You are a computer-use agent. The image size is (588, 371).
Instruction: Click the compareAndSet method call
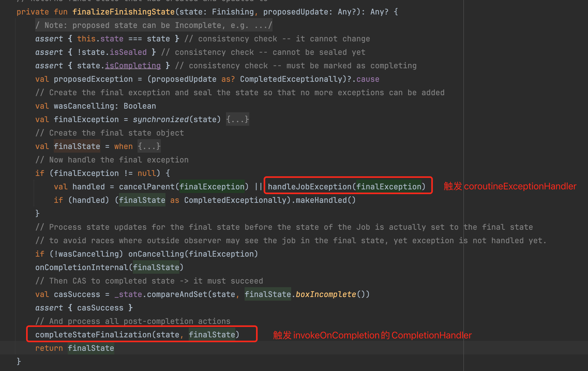click(177, 294)
